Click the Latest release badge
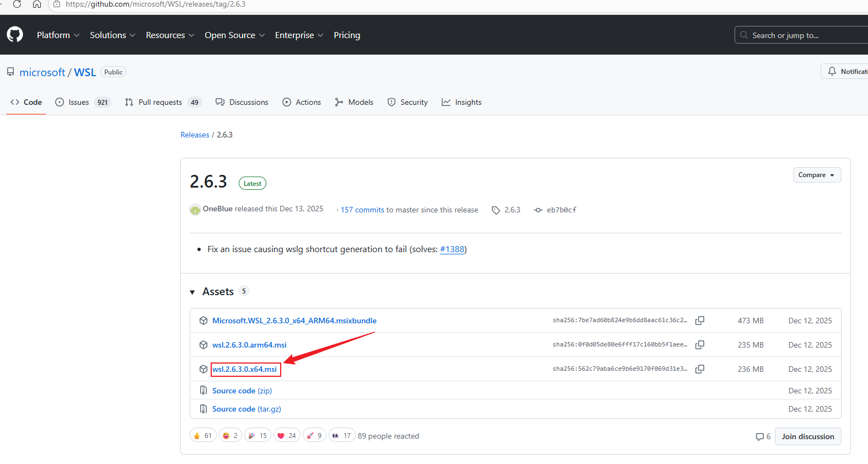This screenshot has width=868, height=464. tap(253, 184)
